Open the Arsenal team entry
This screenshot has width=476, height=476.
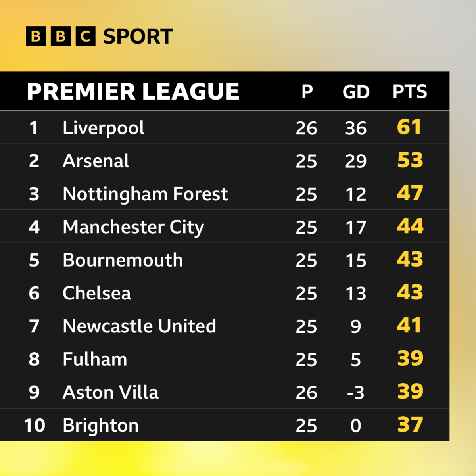pos(96,161)
